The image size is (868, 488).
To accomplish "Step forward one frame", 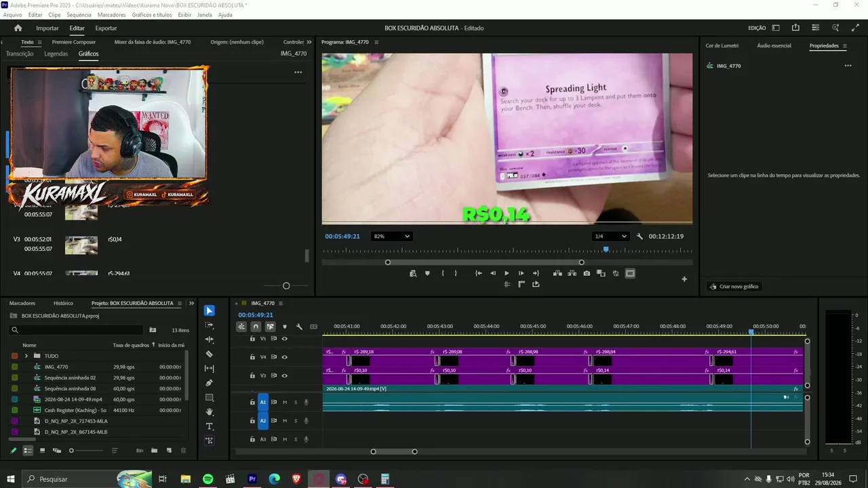I will [521, 273].
